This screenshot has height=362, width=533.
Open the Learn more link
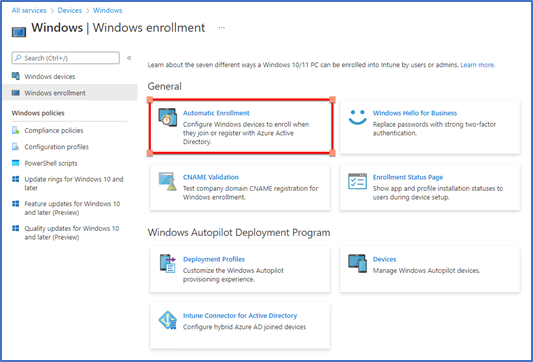click(x=478, y=65)
